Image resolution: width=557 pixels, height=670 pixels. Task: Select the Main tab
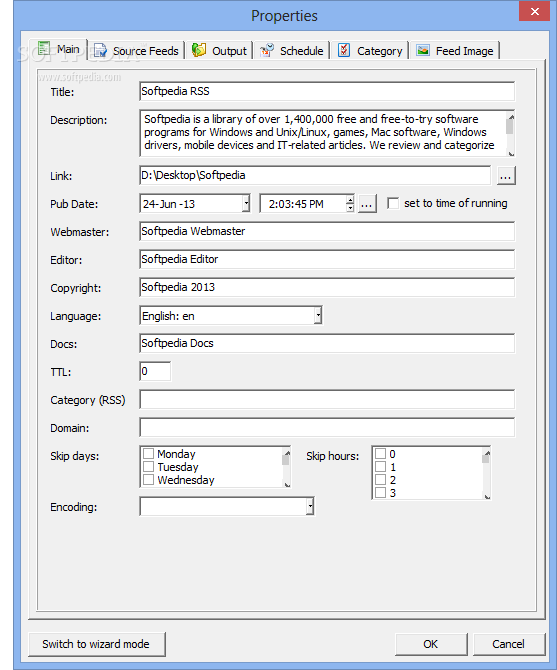(59, 49)
